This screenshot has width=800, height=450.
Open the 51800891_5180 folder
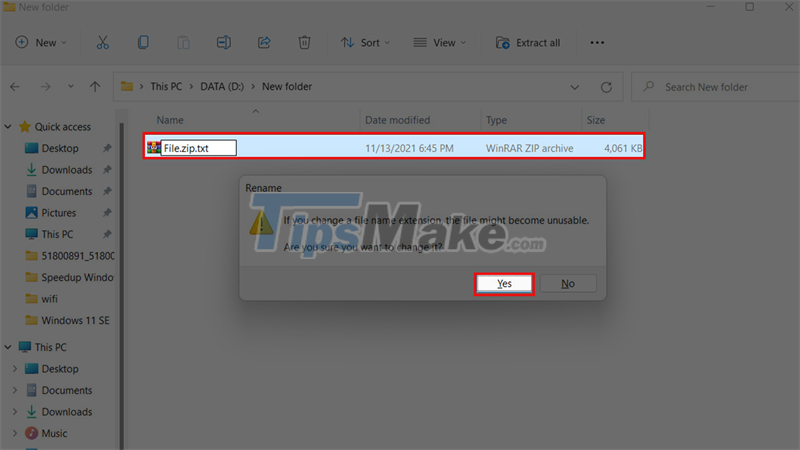[70, 256]
